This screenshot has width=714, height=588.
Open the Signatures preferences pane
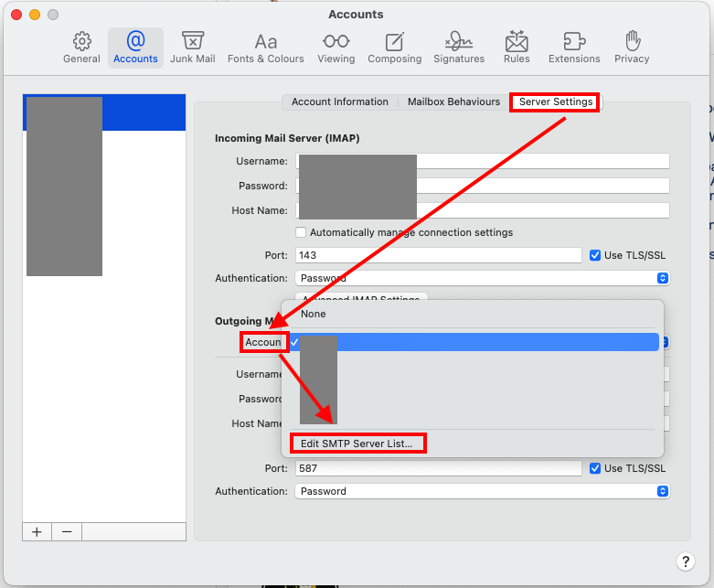point(459,48)
